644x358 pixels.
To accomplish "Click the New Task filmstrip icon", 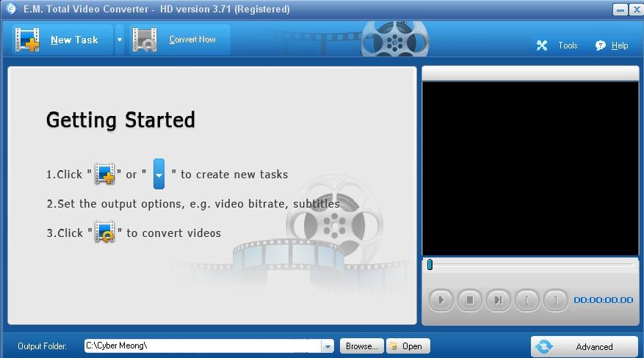I will coord(27,40).
